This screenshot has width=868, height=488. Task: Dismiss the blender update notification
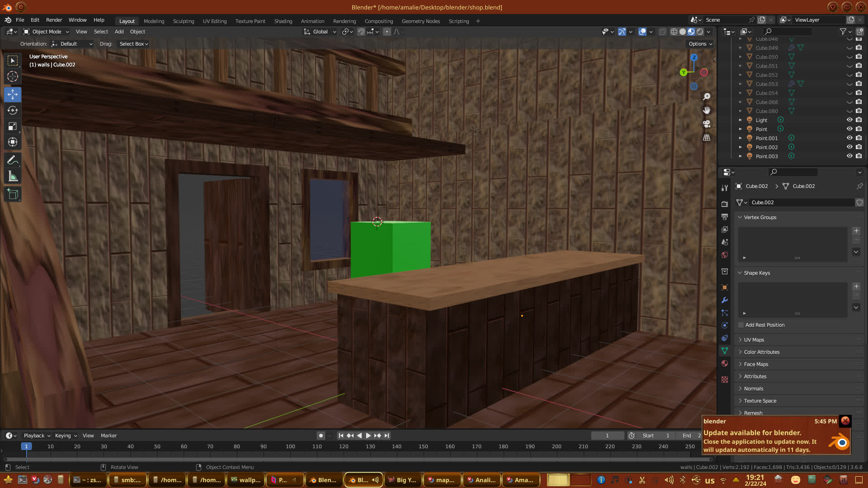(845, 421)
